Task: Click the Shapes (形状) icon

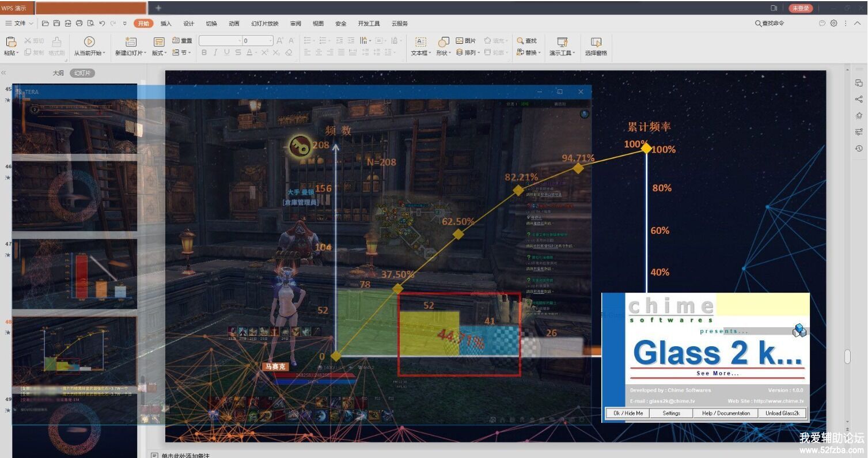Action: click(443, 41)
